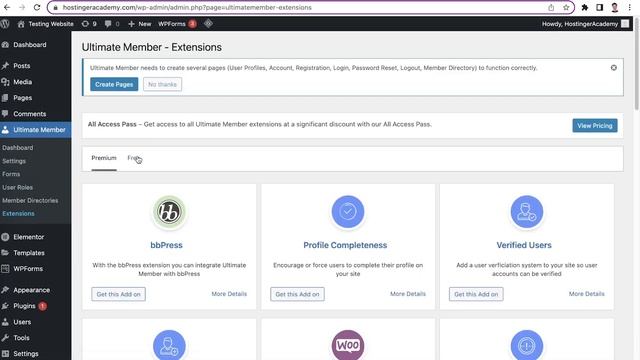Open Ultimate Member Settings submenu
Image resolution: width=640 pixels, height=360 pixels.
(14, 161)
